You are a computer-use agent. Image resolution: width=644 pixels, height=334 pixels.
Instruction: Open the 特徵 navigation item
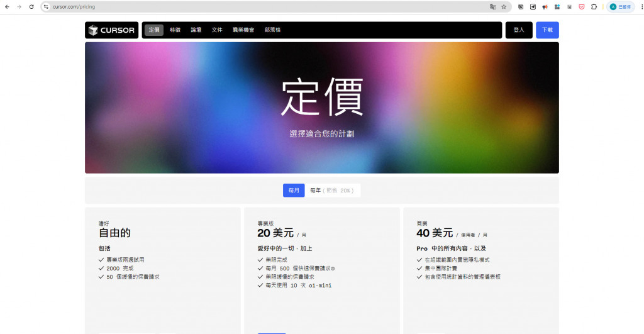point(175,30)
